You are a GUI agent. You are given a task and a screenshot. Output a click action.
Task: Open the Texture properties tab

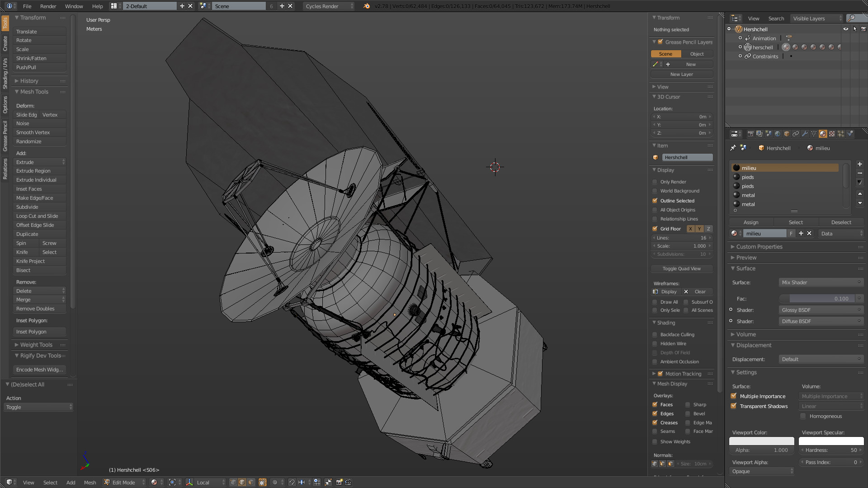coord(832,134)
